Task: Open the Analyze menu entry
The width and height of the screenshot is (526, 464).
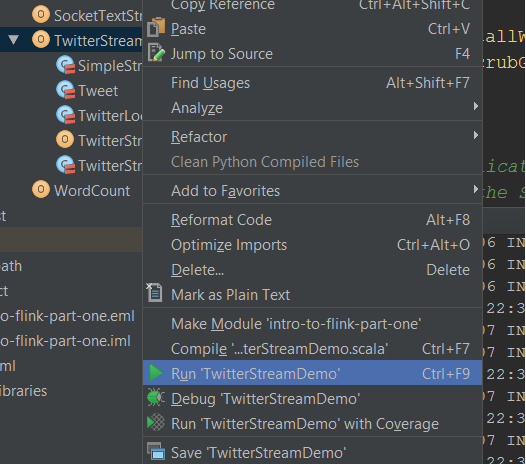Action: (312, 108)
